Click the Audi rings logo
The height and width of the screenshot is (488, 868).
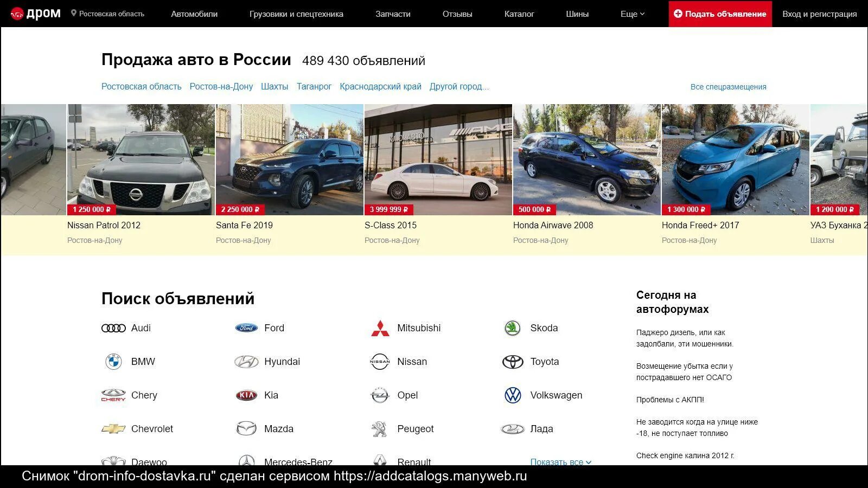tap(113, 328)
